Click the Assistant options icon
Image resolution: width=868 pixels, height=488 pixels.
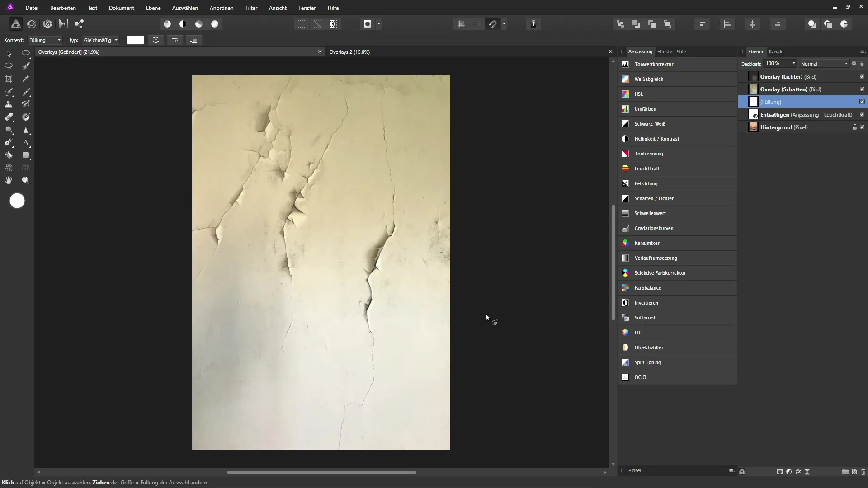coord(533,24)
